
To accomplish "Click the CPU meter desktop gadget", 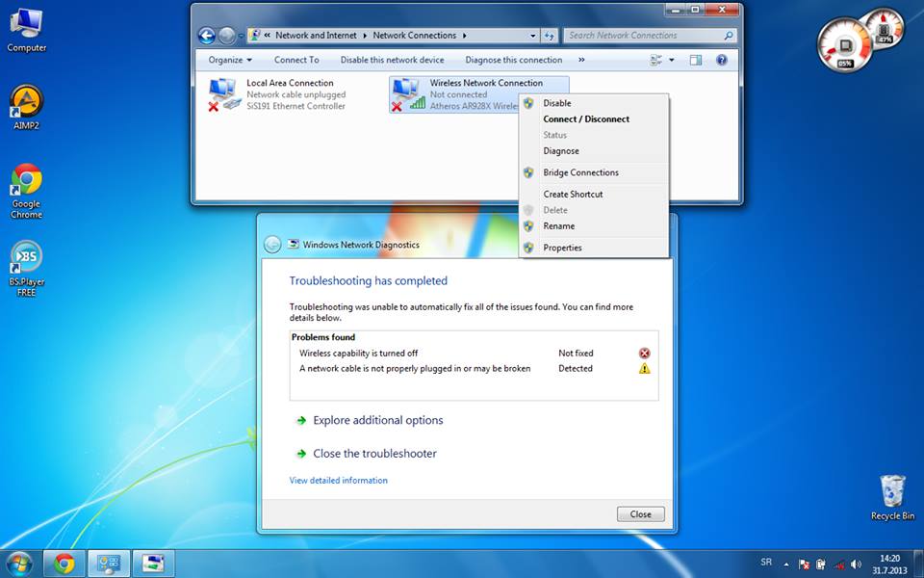I will click(844, 45).
